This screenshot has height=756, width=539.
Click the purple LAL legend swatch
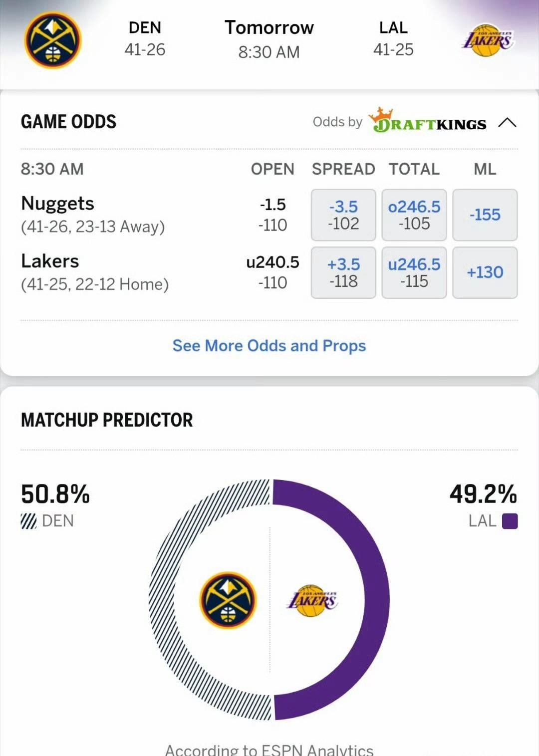510,521
